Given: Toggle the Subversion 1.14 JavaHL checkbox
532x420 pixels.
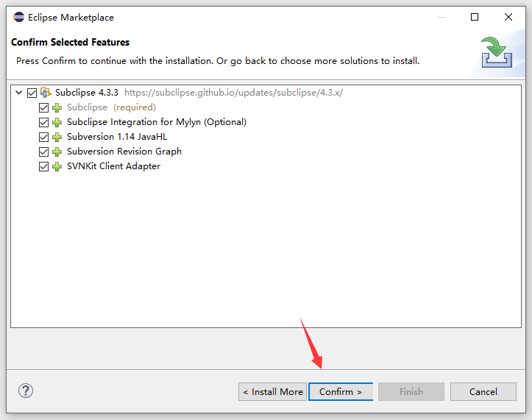Looking at the screenshot, I should (44, 137).
